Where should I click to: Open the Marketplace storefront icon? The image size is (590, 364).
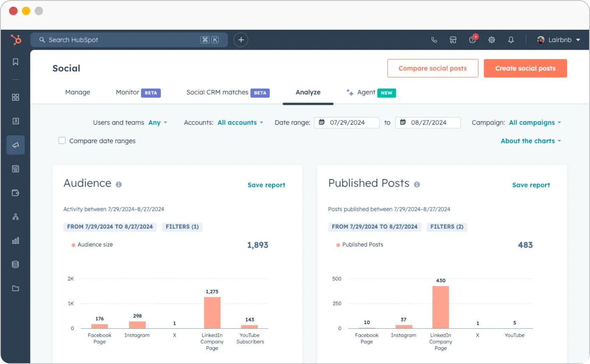point(453,39)
